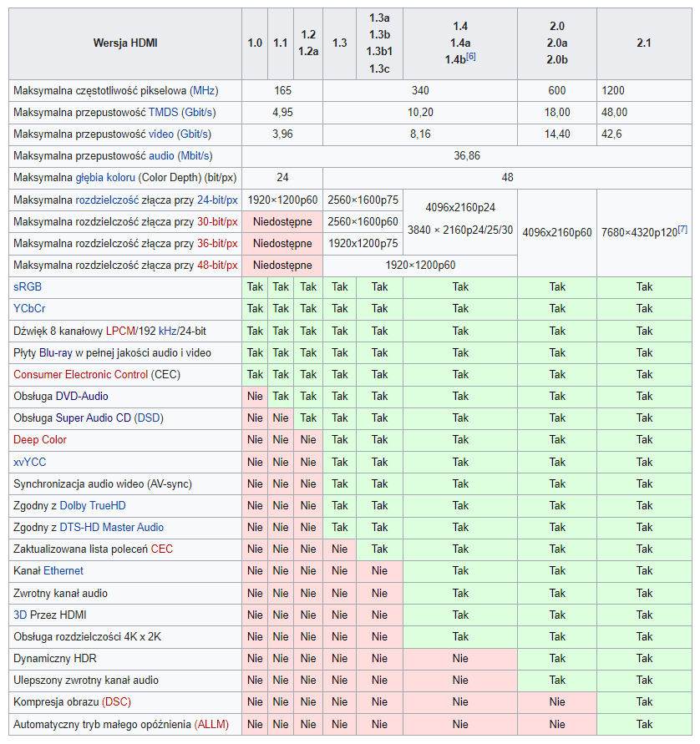The image size is (700, 744).
Task: Follow the Super Audio CD link
Action: pyautogui.click(x=93, y=418)
